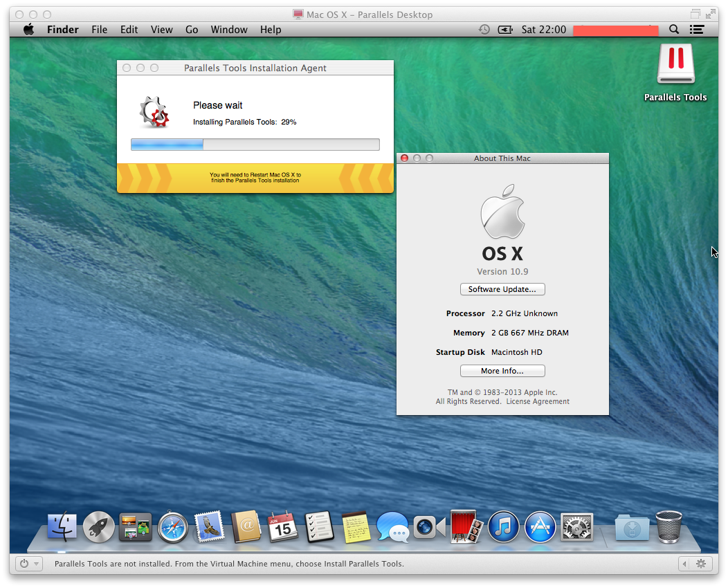Open the Go menu
The height and width of the screenshot is (588, 728).
coord(192,30)
